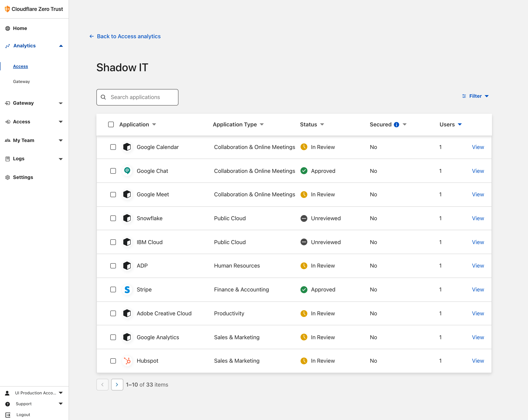Click the Settings gear icon in sidebar
This screenshot has height=420, width=528.
click(x=8, y=177)
